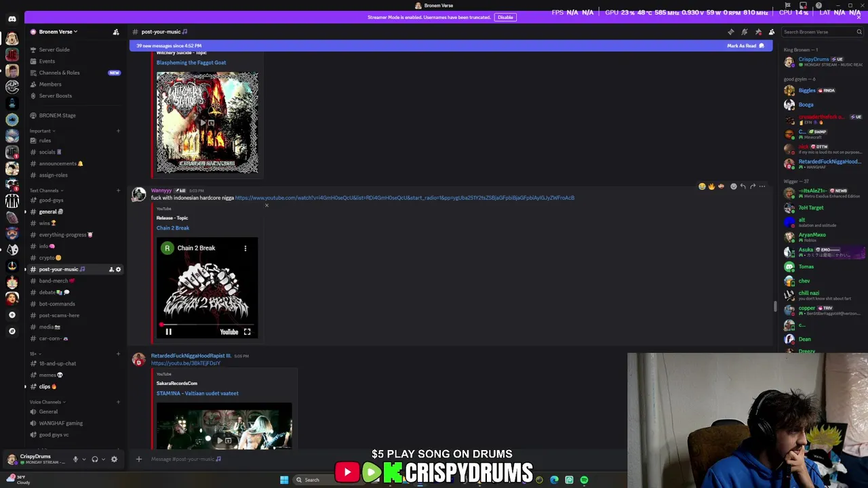
Task: Enter fullscreen on Chain 2 Break video
Action: [247, 332]
